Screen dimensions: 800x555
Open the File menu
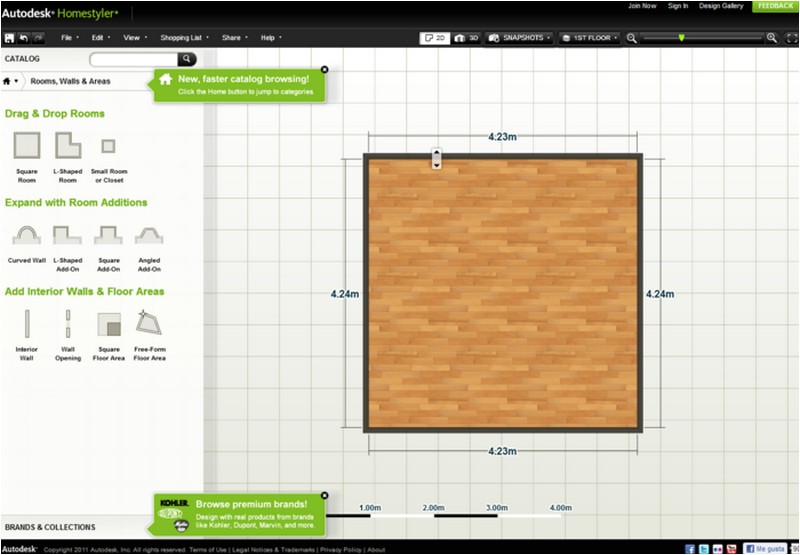click(70, 38)
